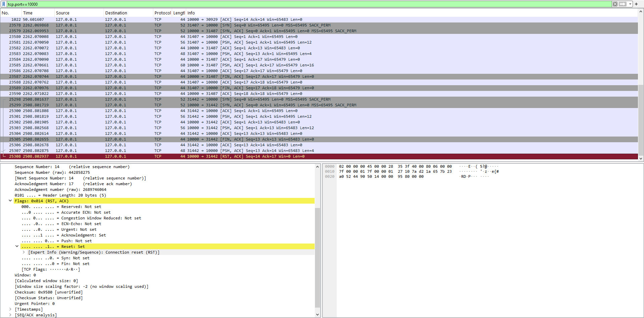Add a filter button with the plus icon

[636, 4]
